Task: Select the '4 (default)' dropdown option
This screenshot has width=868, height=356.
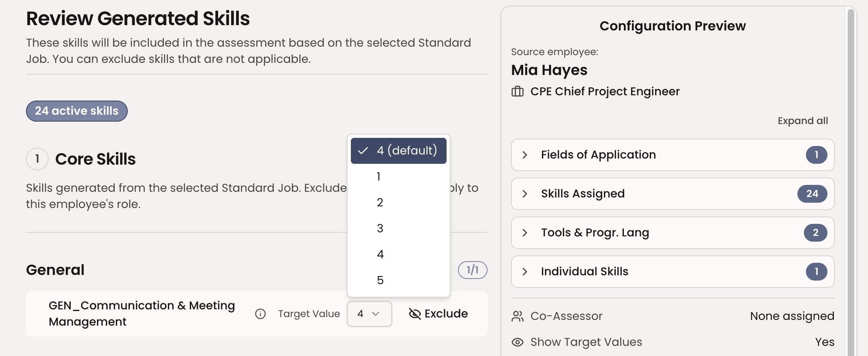Action: tap(398, 151)
